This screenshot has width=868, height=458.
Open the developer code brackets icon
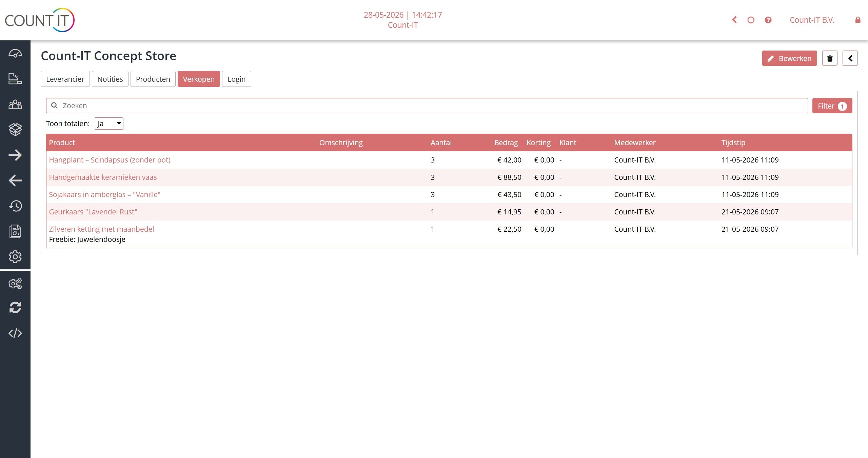point(15,333)
